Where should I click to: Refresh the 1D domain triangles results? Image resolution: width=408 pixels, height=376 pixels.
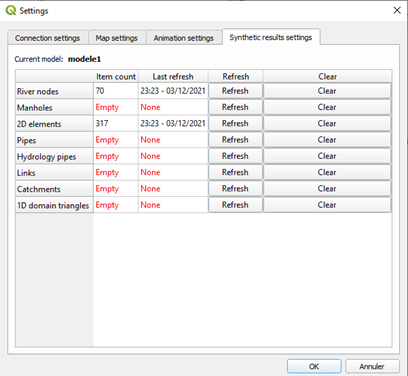235,205
